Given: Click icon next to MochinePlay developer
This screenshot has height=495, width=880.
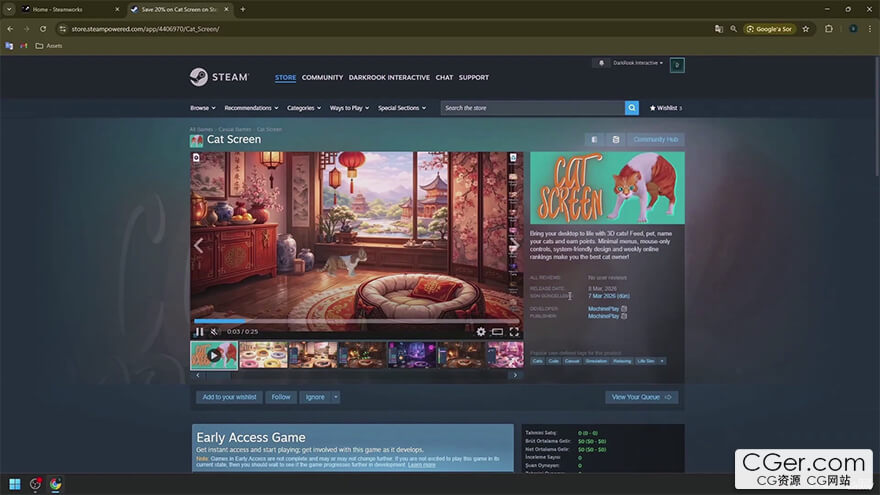Looking at the screenshot, I should pos(624,309).
